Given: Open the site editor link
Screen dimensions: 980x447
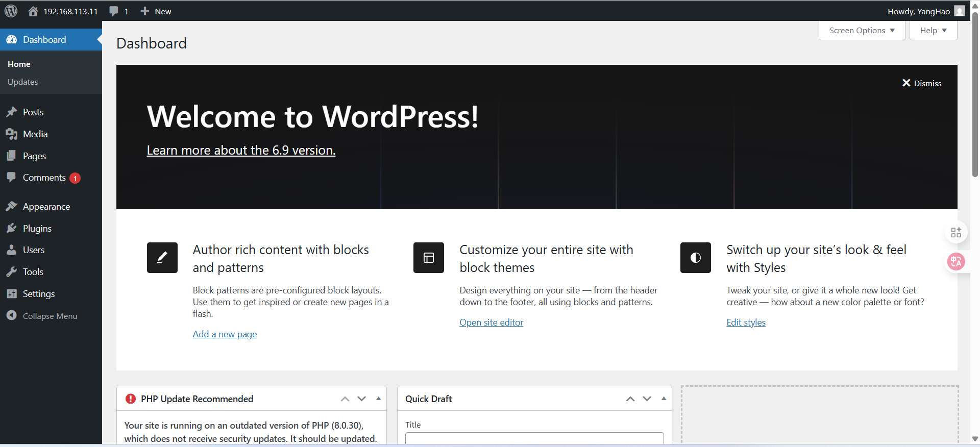Looking at the screenshot, I should tap(492, 322).
